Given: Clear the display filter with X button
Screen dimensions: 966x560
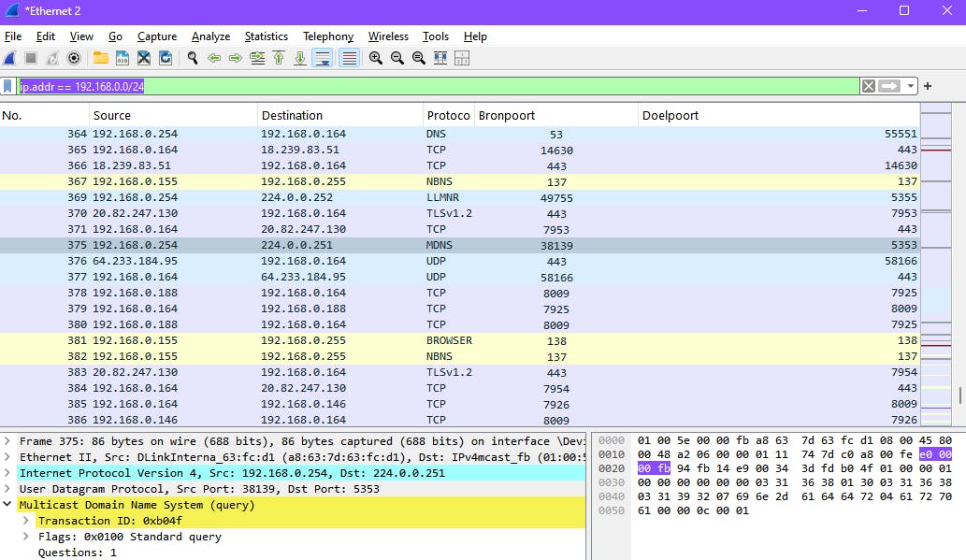Looking at the screenshot, I should (x=869, y=86).
